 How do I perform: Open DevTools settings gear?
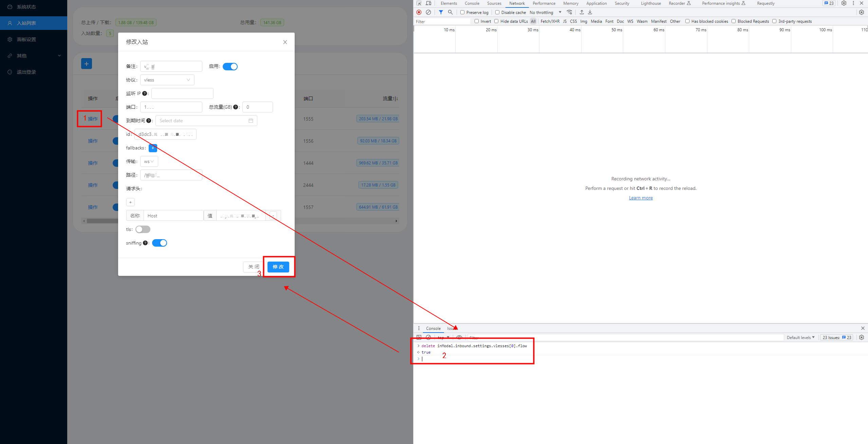point(844,3)
